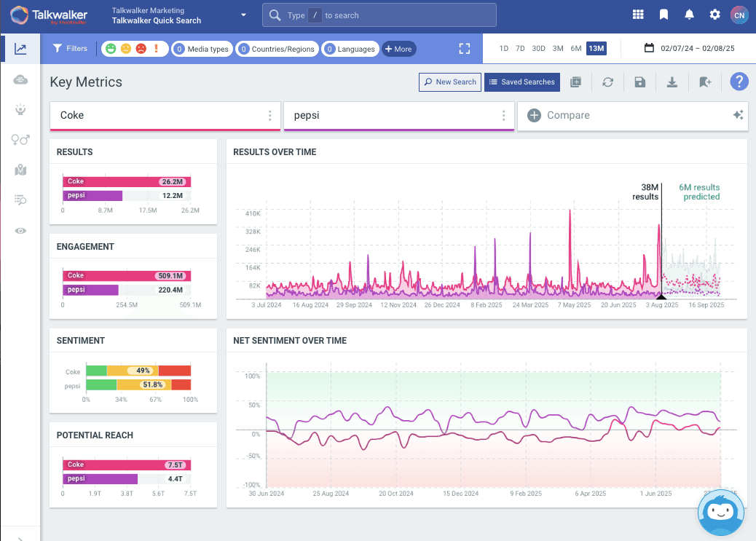This screenshot has width=756, height=541.
Task: Save the search with floppy disk icon
Action: click(x=640, y=82)
